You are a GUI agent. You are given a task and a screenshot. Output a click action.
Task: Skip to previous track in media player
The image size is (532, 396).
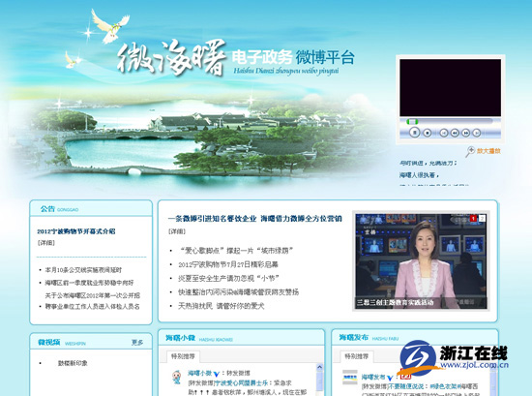(443, 134)
